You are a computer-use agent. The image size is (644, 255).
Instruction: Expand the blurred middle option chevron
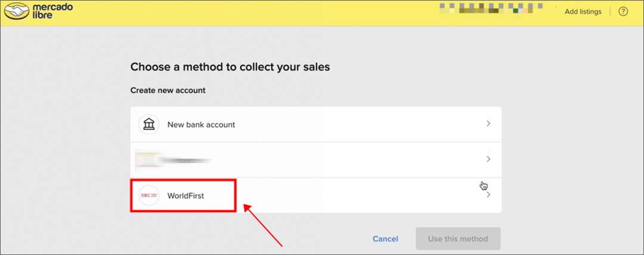point(488,159)
